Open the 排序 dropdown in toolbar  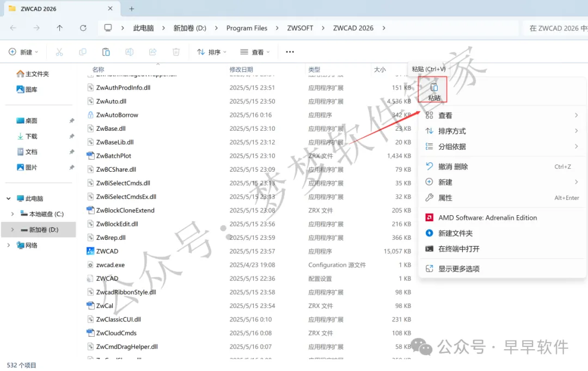click(x=212, y=52)
